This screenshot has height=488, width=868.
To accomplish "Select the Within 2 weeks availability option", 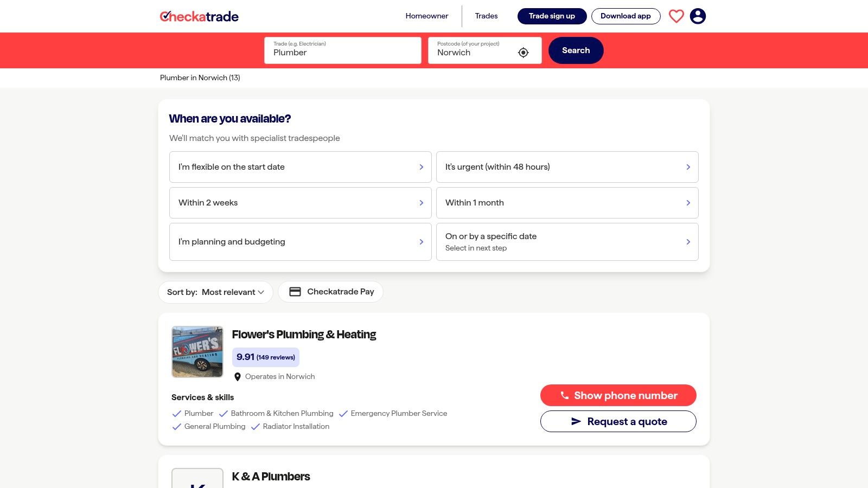I will (x=300, y=202).
